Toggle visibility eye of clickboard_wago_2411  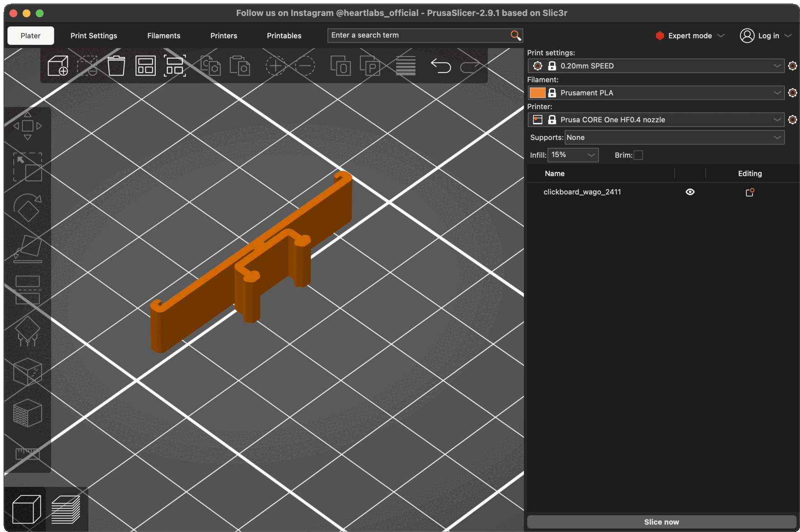pyautogui.click(x=690, y=192)
